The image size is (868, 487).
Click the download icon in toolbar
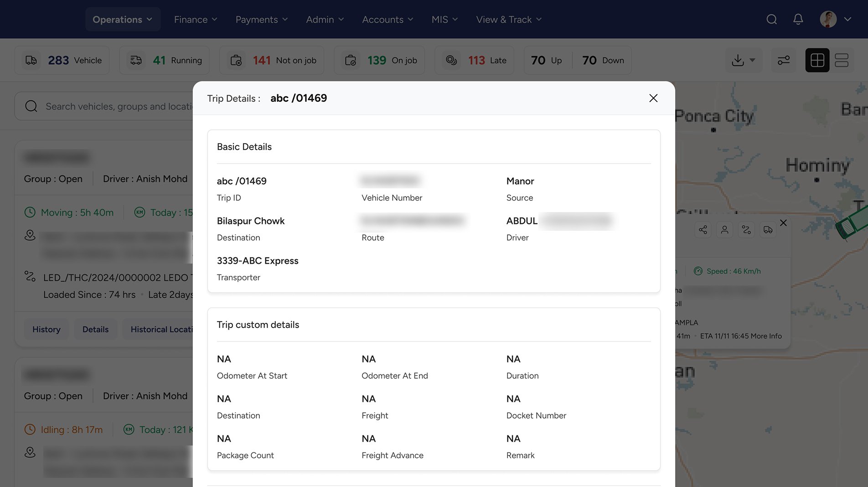(738, 60)
